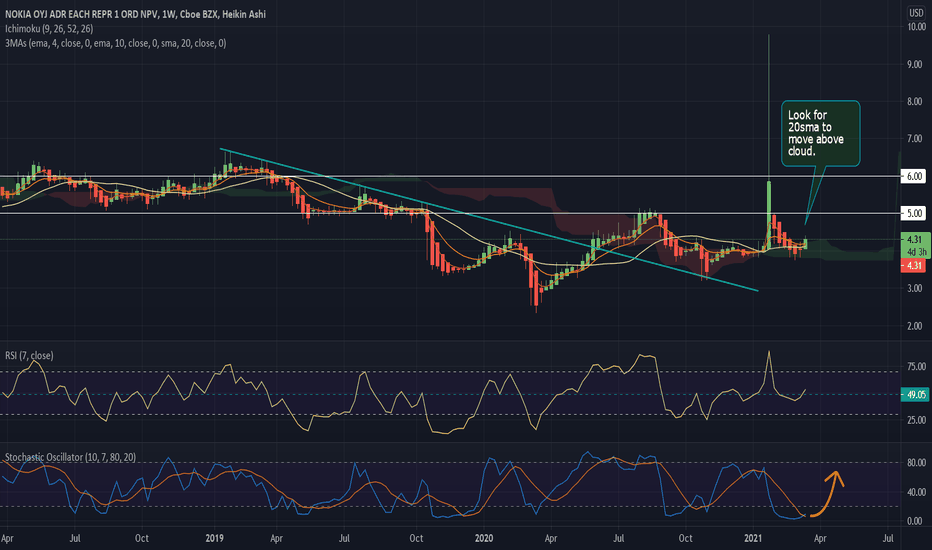Click the 9.00 price axis label

914,64
